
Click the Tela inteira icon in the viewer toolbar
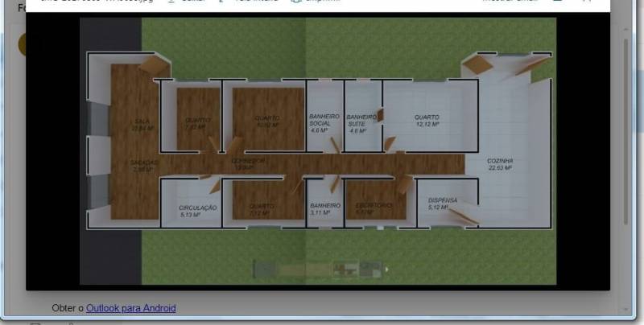coord(222,2)
